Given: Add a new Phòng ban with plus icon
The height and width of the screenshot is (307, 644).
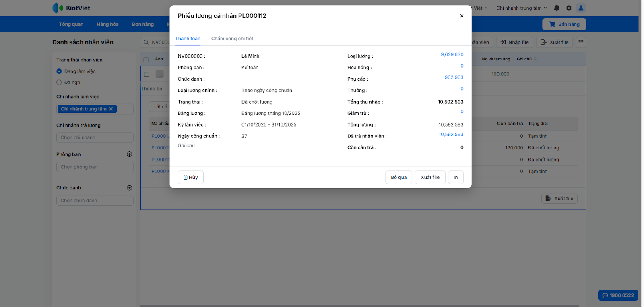Looking at the screenshot, I should click(130, 154).
